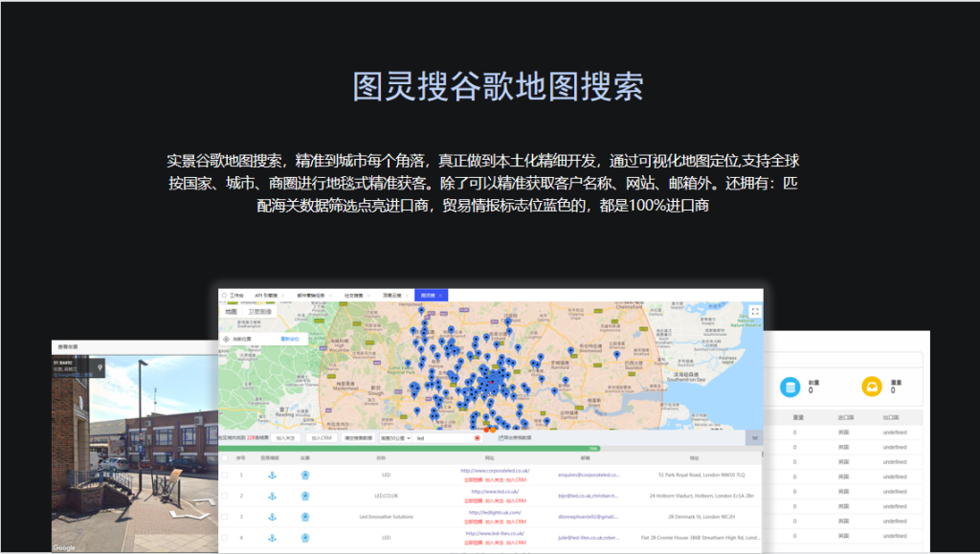Click the map fullscreen icon

pos(754,311)
